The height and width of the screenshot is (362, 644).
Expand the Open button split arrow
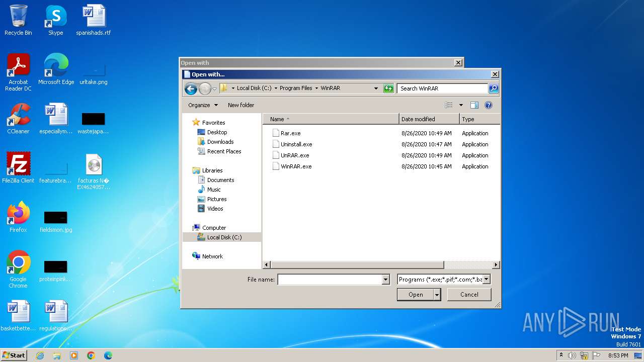pos(437,295)
